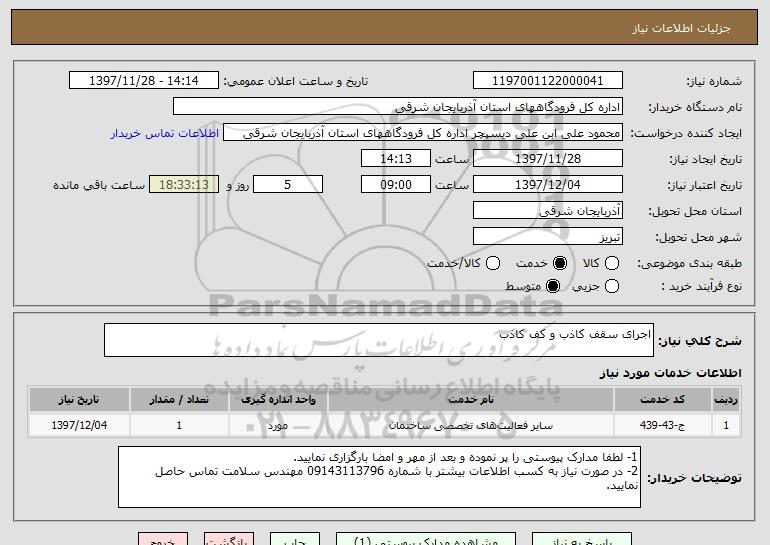The image size is (770, 545).
Task: Select the کالا/خدمت radio button
Action: pos(493,263)
